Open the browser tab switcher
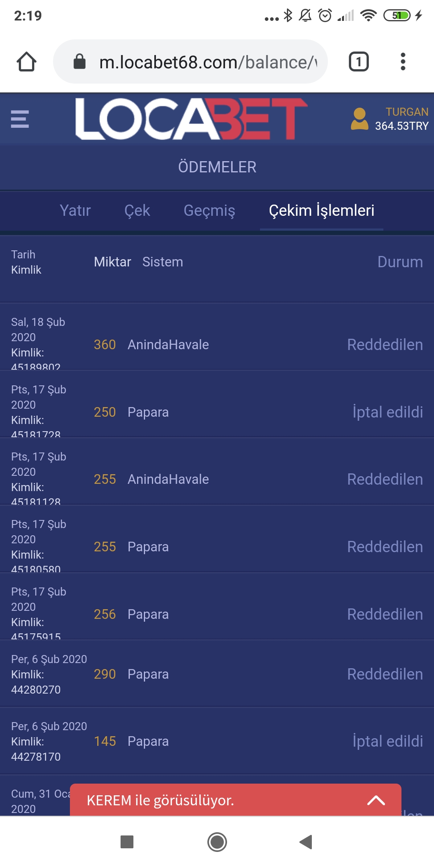434x868 pixels. tap(358, 62)
